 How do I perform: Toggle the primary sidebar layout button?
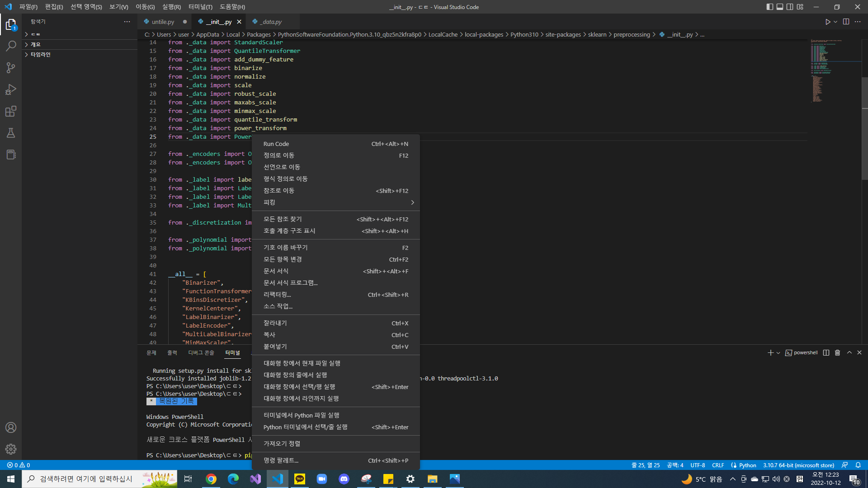point(769,7)
